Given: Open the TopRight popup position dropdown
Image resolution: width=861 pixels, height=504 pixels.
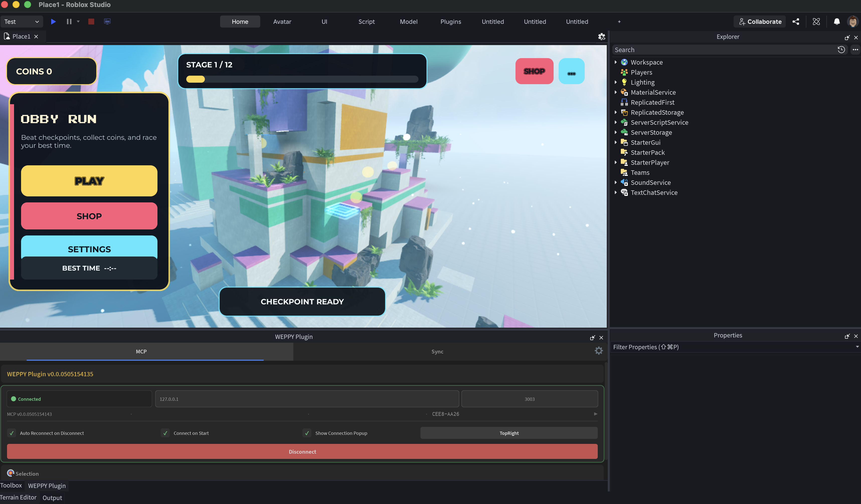Looking at the screenshot, I should tap(509, 433).
